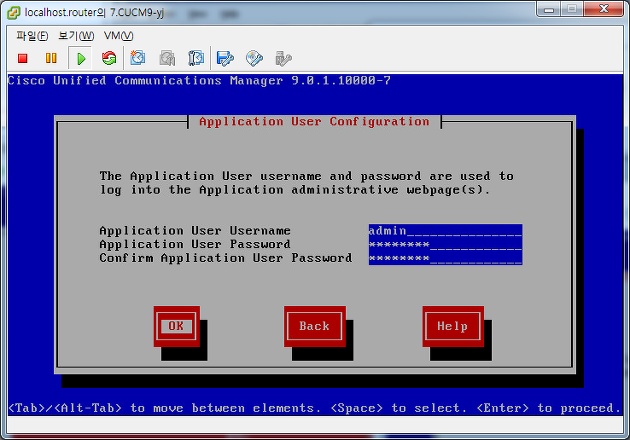The width and height of the screenshot is (630, 440).
Task: Select the OK button in the dialog
Action: click(176, 326)
